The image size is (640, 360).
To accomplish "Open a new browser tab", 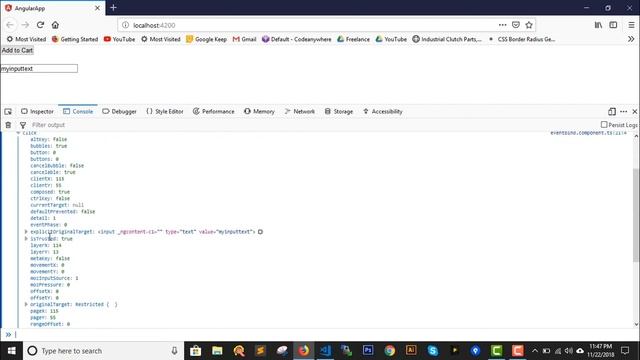I will coord(113,7).
